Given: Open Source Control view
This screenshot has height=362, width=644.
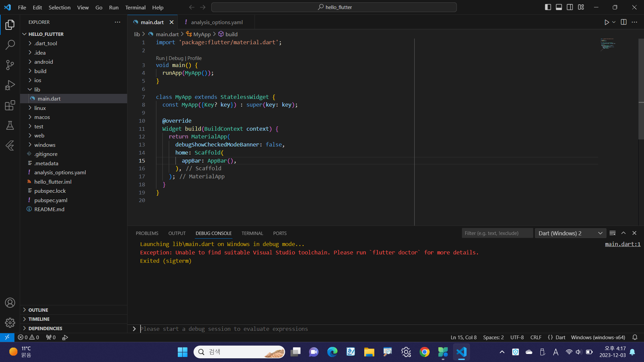Looking at the screenshot, I should pos(10,65).
